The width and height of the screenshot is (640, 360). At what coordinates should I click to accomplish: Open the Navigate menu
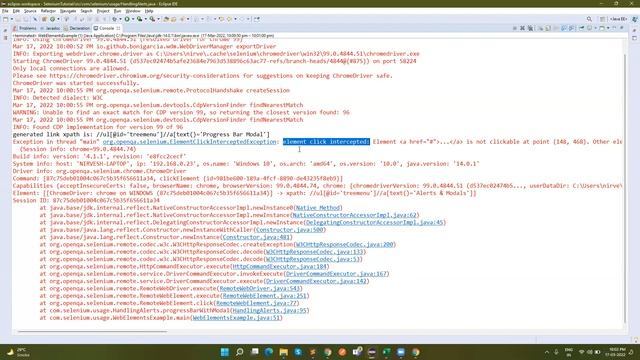click(68, 11)
